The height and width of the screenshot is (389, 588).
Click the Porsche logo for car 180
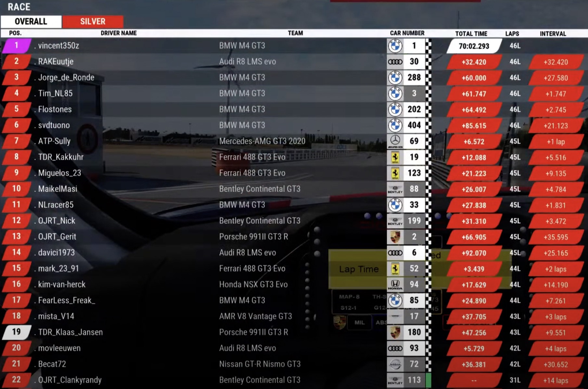point(395,333)
